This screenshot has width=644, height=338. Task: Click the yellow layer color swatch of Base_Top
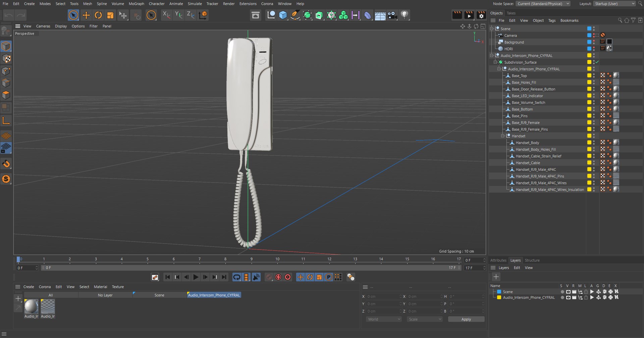[x=589, y=75]
